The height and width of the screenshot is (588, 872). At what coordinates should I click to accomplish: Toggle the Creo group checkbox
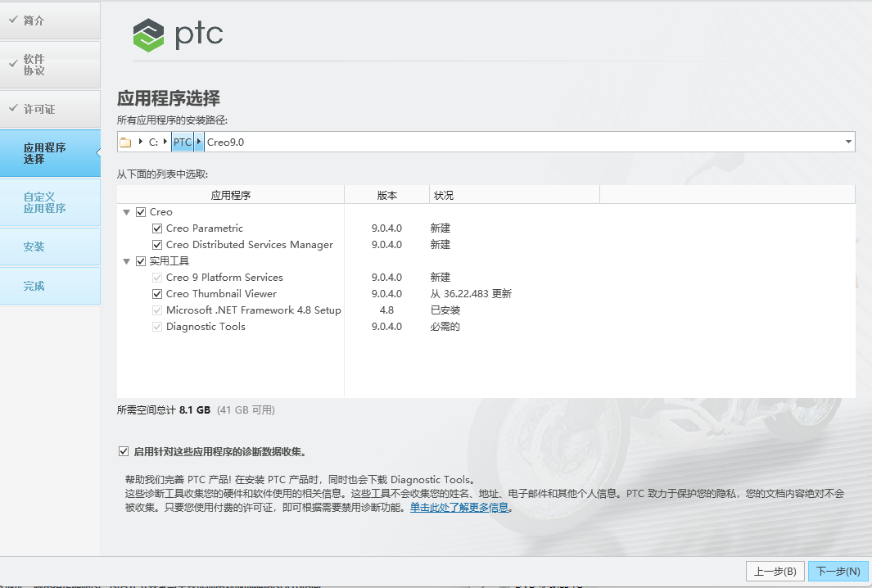pyautogui.click(x=141, y=212)
